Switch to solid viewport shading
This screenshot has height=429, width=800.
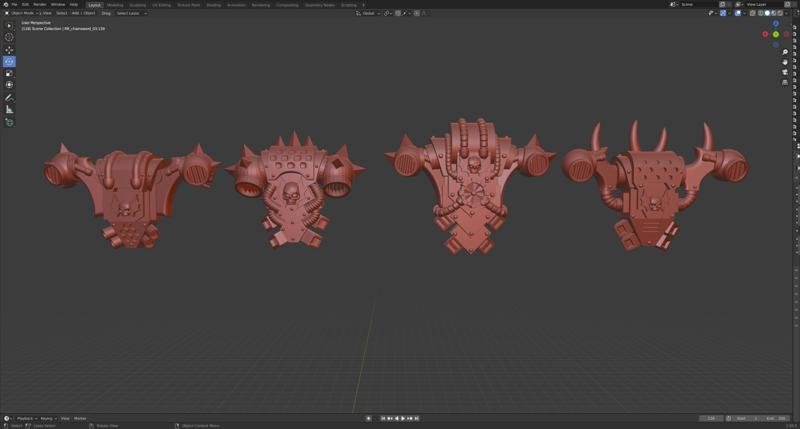pyautogui.click(x=767, y=13)
